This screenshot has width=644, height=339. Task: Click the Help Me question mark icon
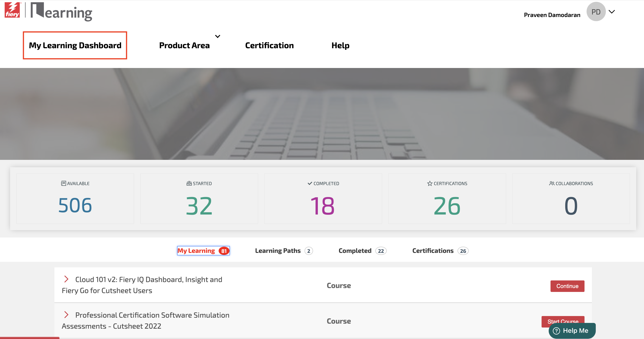pos(556,331)
